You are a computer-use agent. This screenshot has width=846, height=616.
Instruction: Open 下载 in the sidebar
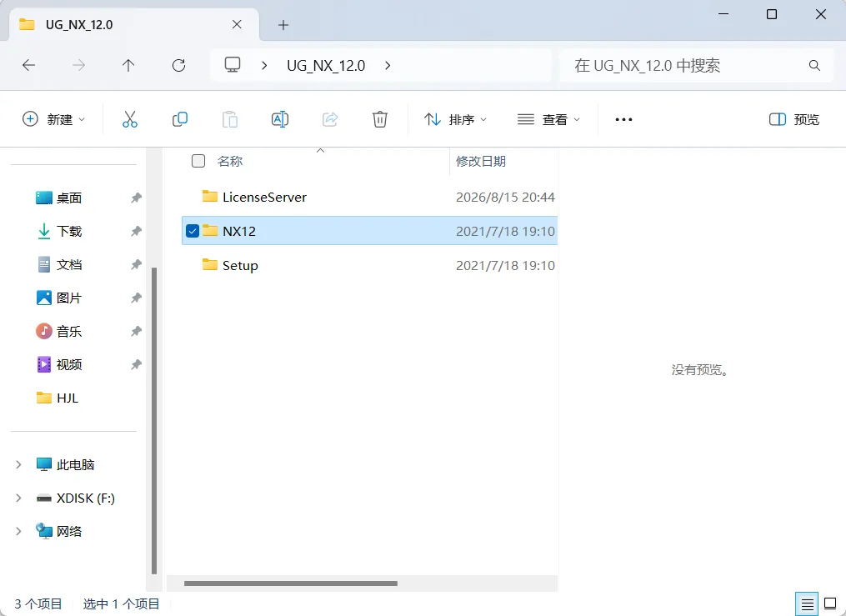69,232
